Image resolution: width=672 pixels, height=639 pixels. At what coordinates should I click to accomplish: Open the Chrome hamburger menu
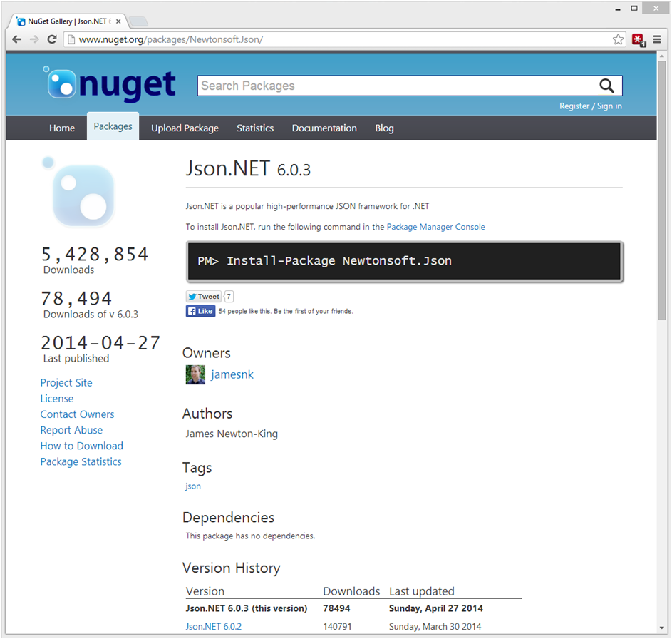(656, 39)
